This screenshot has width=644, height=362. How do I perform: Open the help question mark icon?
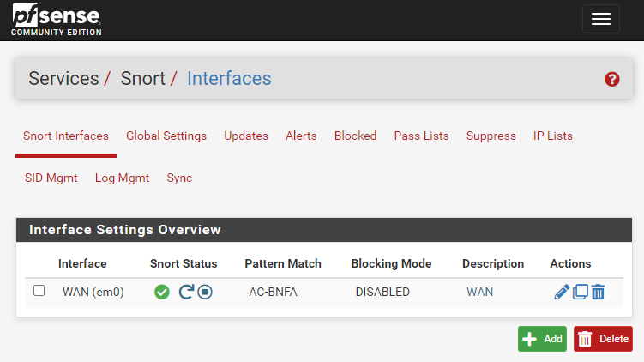pos(611,79)
